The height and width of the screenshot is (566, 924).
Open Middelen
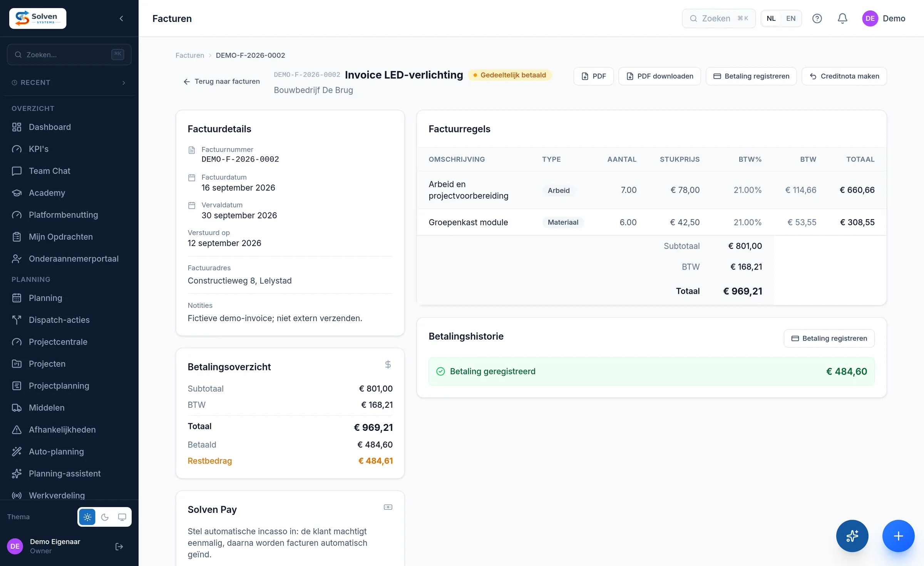pos(69,408)
